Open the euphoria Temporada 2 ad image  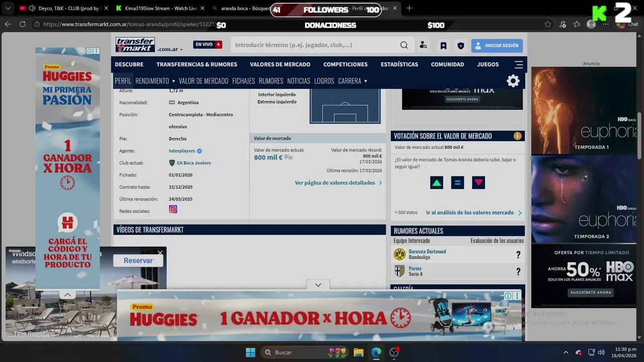[x=584, y=199]
